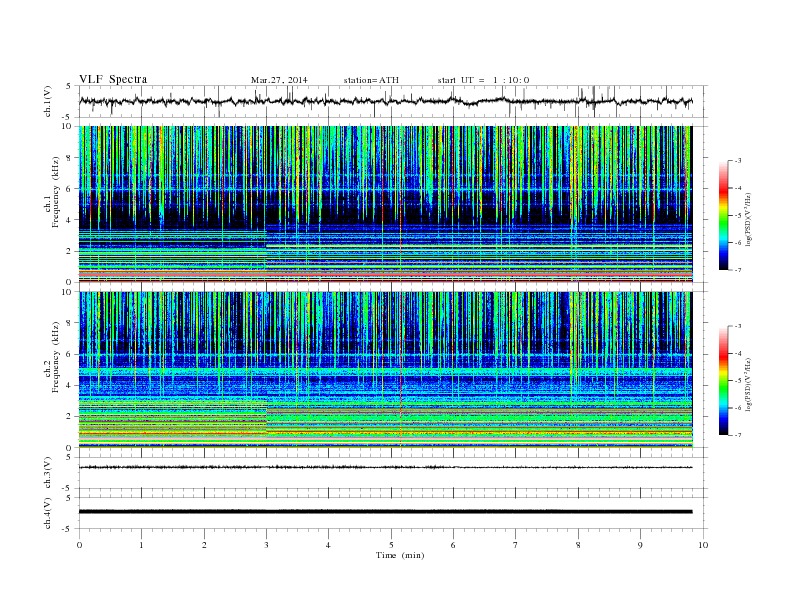Click the "5" time axis tick label
Viewport: 792px width, 612px height.
pyautogui.click(x=391, y=545)
